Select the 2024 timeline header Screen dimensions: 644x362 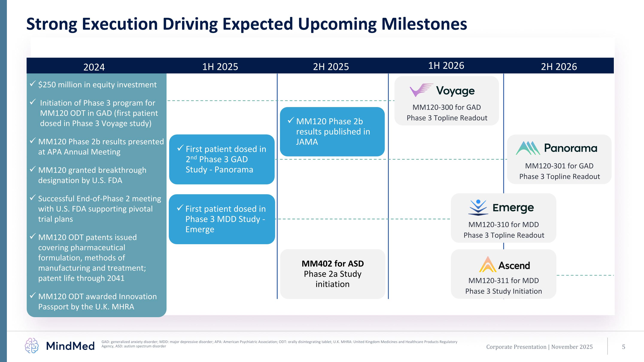[x=94, y=67]
